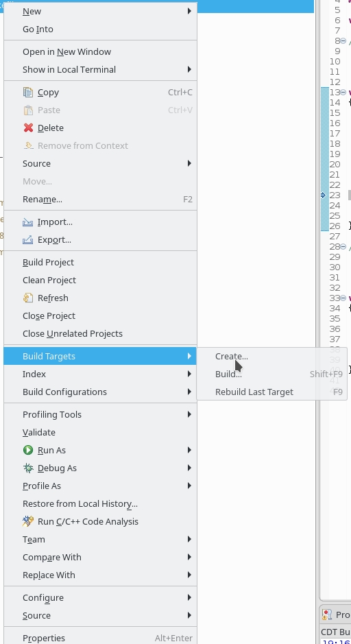Click the marker arrow at line 23

pyautogui.click(x=323, y=195)
